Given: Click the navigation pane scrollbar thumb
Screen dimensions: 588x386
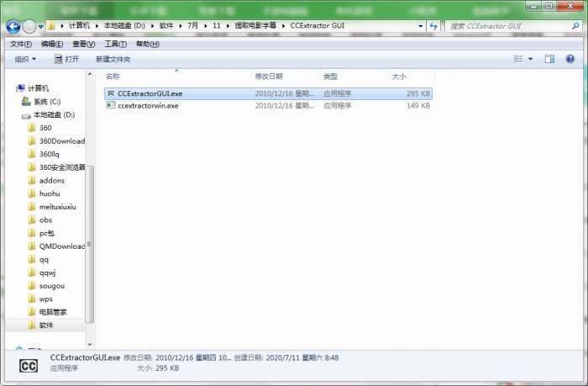Looking at the screenshot, I should pyautogui.click(x=90, y=244).
